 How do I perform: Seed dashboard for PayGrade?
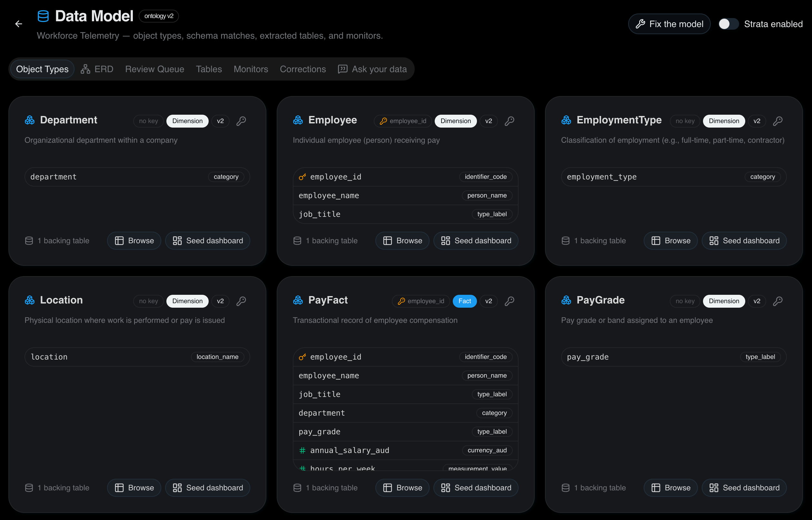click(744, 488)
